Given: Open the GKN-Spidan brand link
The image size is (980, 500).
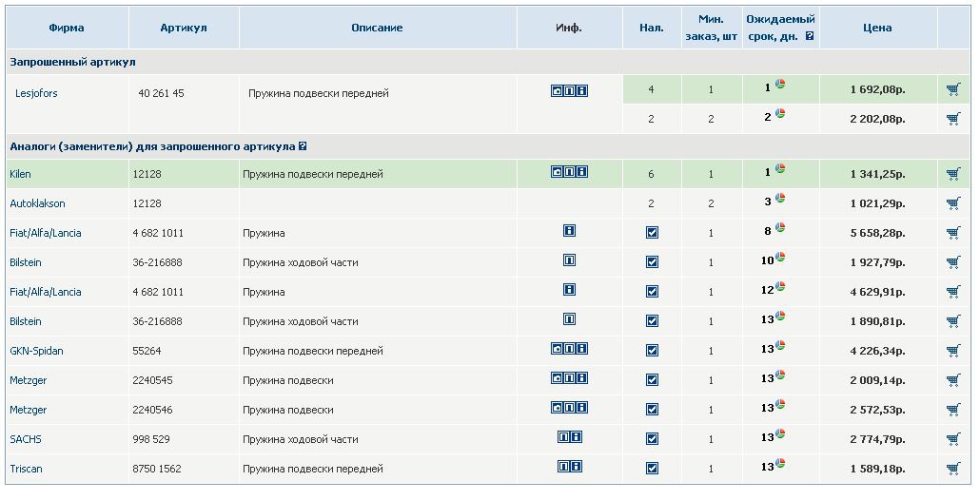Looking at the screenshot, I should (x=36, y=351).
